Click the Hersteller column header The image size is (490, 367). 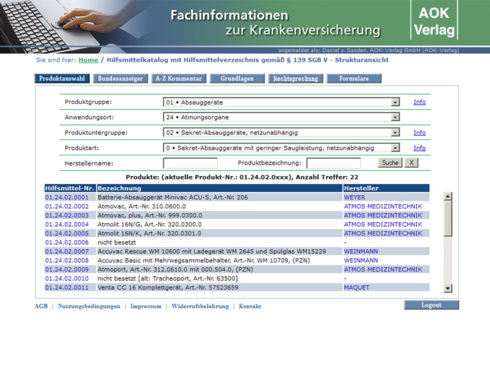386,188
